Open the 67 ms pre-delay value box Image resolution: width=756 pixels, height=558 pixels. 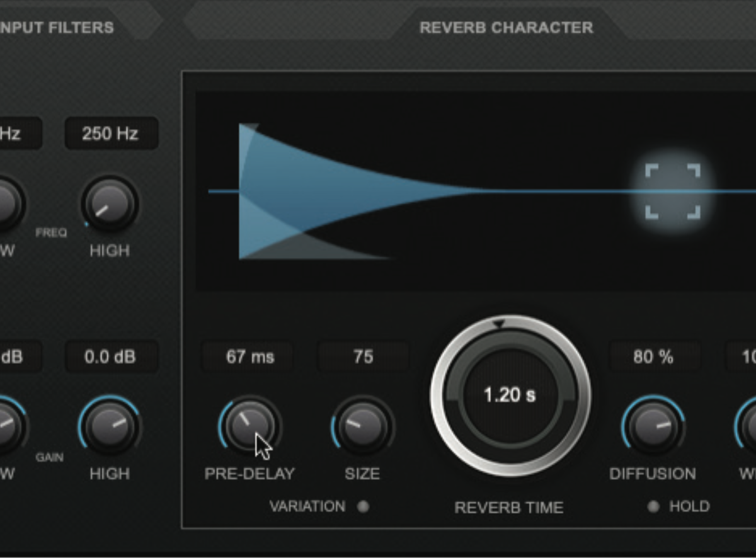coord(247,356)
